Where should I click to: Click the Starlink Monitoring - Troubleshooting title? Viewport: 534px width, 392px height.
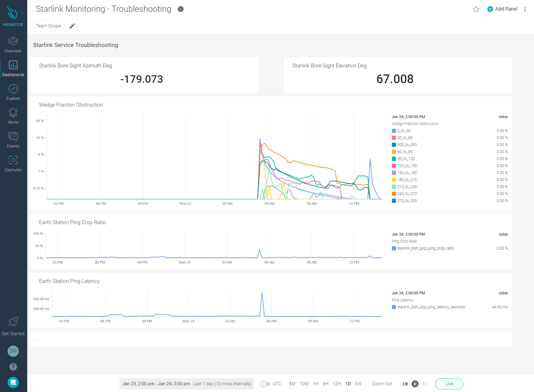coord(104,9)
